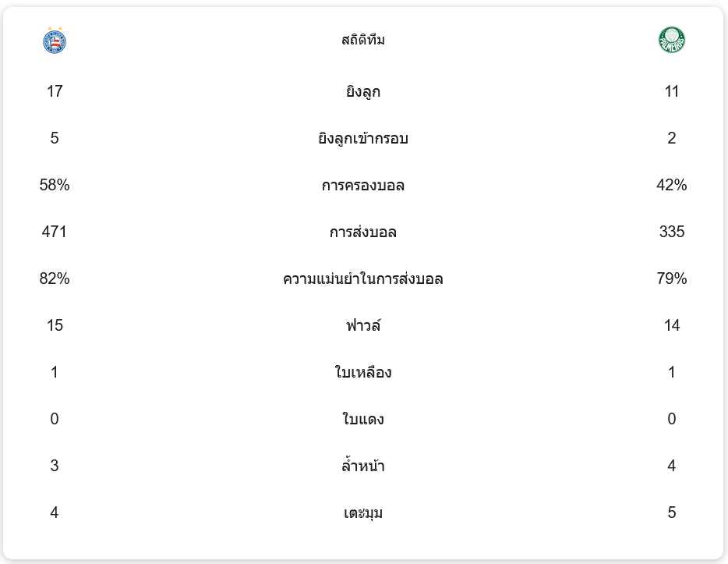Viewport: 728px width, 564px height.
Task: Click Bahia's 82% pass accuracy value
Action: 55,278
